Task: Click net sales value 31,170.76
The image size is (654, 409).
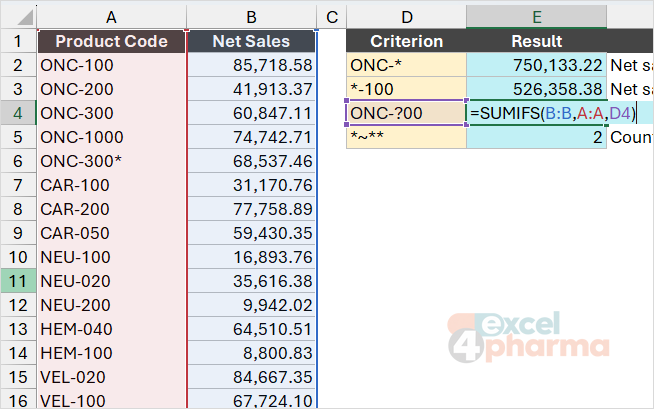Action: [x=252, y=185]
